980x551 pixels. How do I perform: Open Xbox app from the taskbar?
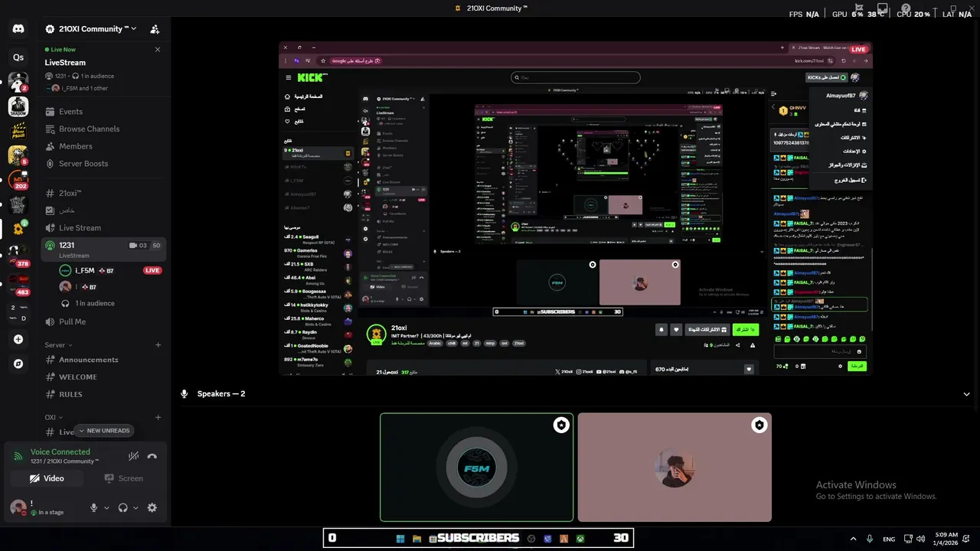point(580,538)
